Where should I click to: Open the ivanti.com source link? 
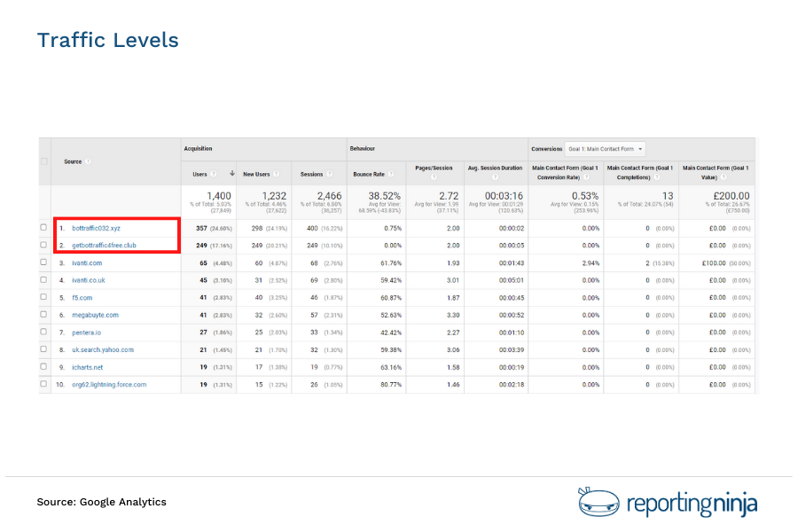point(87,263)
